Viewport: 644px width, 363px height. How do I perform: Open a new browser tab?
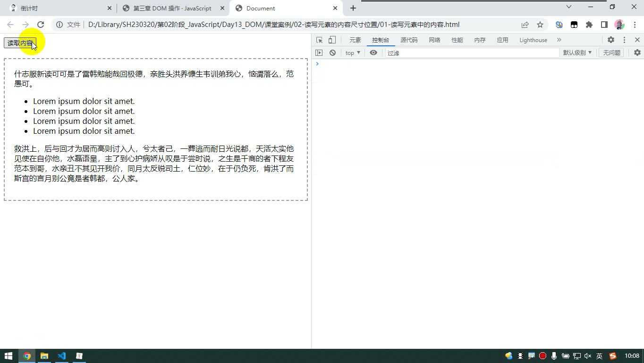click(353, 8)
